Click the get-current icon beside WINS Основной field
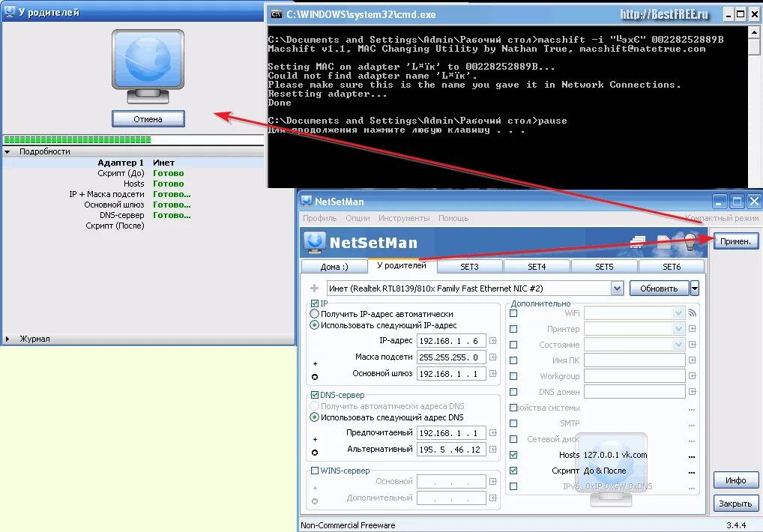763x532 pixels. (x=493, y=482)
